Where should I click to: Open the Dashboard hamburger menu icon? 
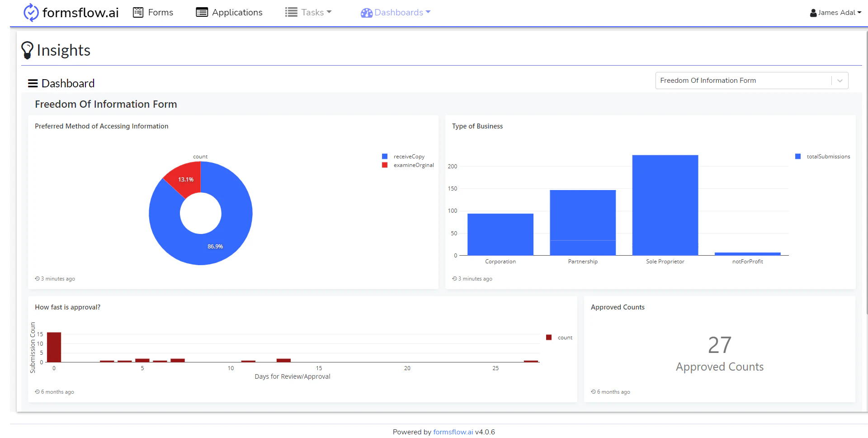pos(33,83)
